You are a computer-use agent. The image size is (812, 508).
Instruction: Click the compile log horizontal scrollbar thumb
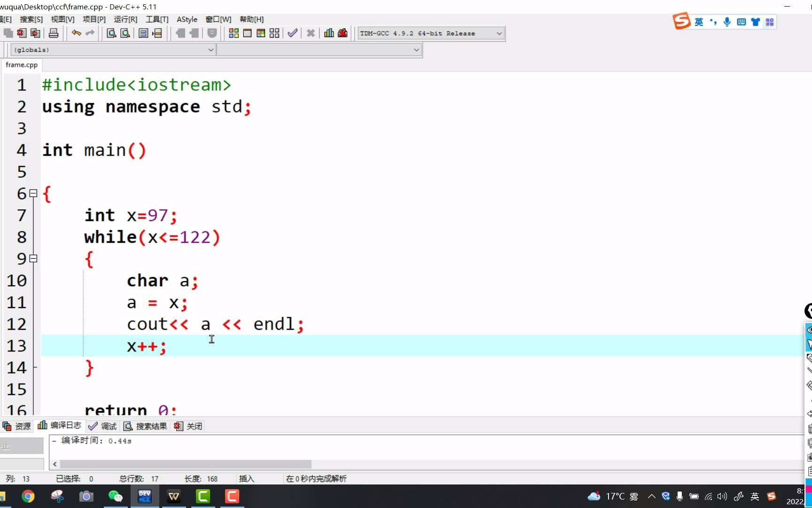coord(186,464)
